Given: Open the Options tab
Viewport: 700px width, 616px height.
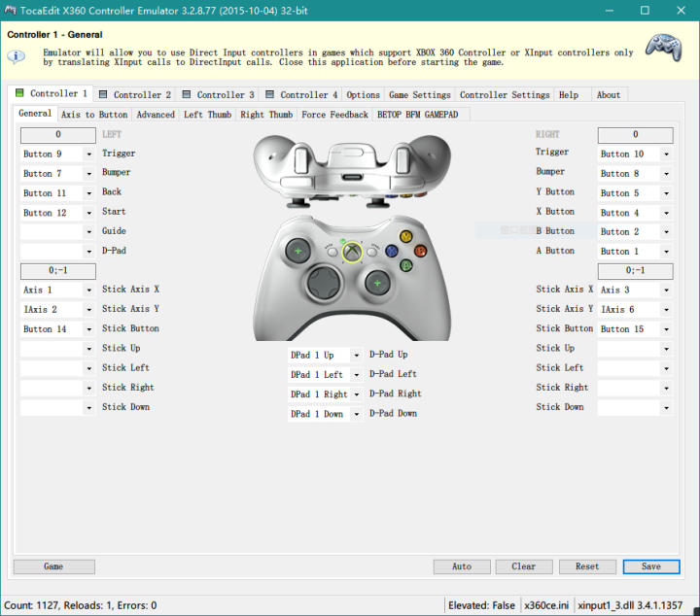Looking at the screenshot, I should pos(363,94).
